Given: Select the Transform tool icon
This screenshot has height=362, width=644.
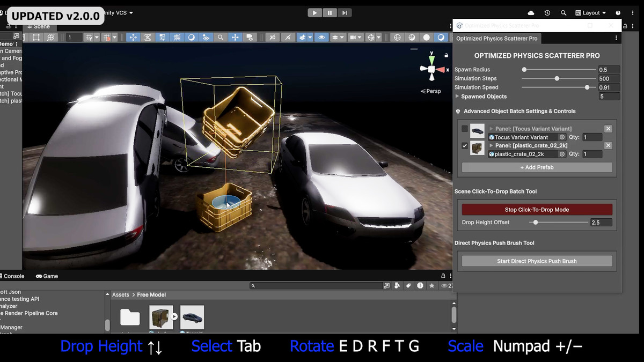Looking at the screenshot, I should point(51,38).
